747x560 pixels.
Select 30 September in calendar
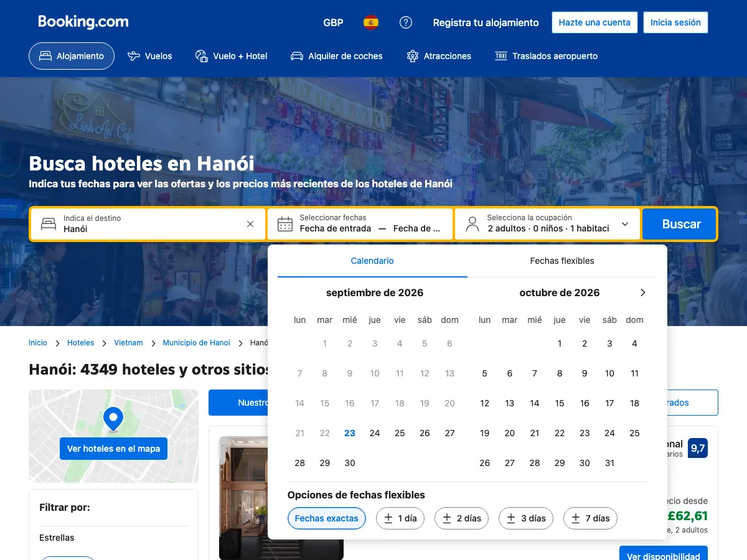[350, 463]
